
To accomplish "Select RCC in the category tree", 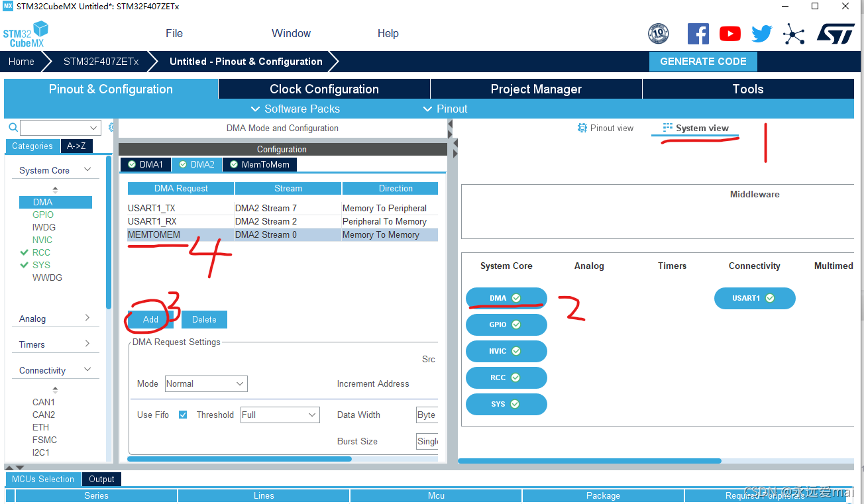I will coord(41,252).
